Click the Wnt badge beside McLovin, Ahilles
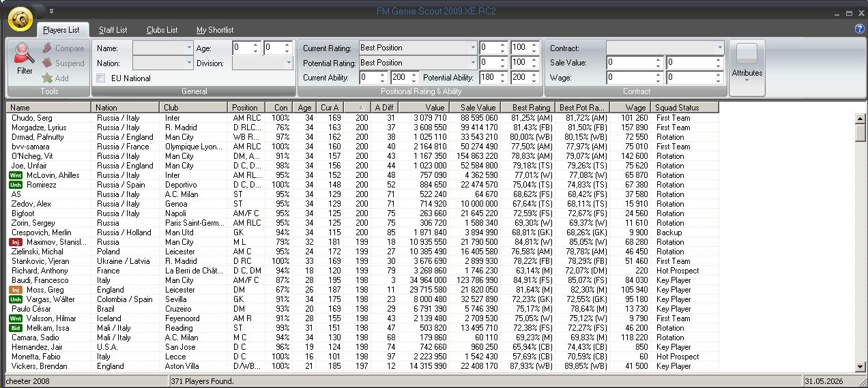Image resolution: width=868 pixels, height=388 pixels. (16, 175)
